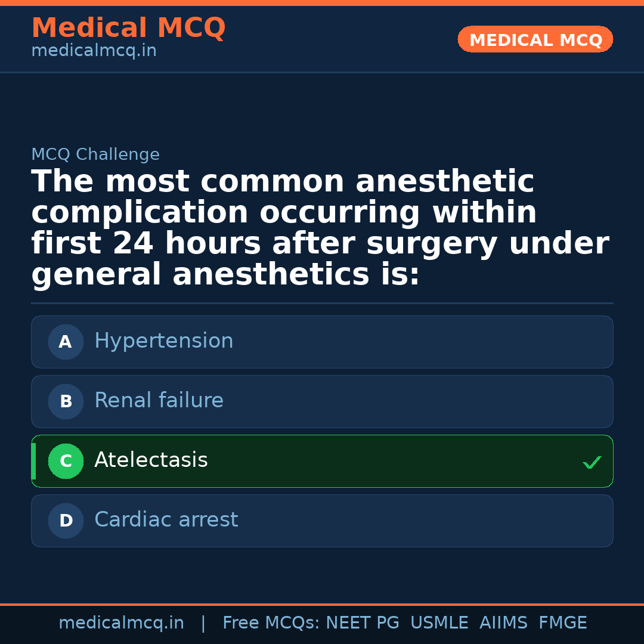Image resolution: width=644 pixels, height=644 pixels.
Task: Click the orange MEDICAL MCQ badge
Action: tap(535, 40)
